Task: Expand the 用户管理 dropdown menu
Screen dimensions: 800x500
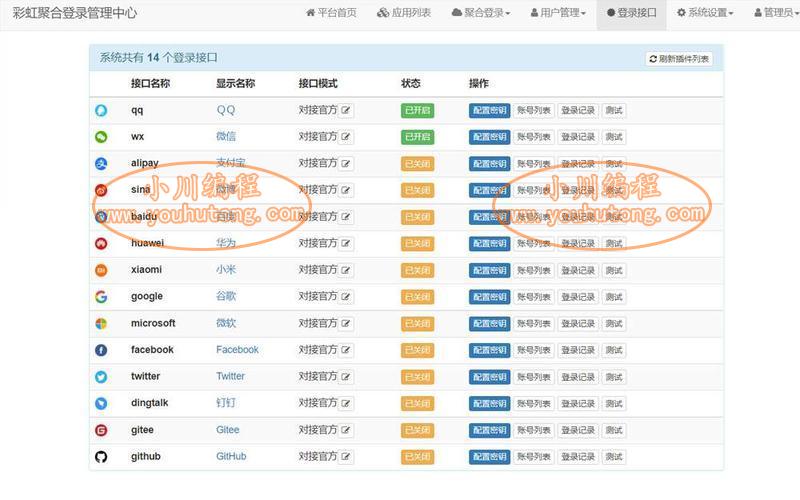Action: tap(557, 13)
